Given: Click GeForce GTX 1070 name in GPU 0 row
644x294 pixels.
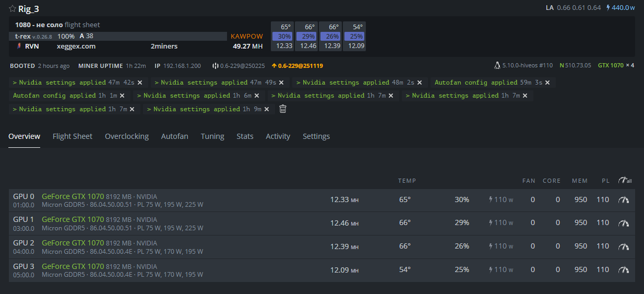Looking at the screenshot, I should (73, 196).
